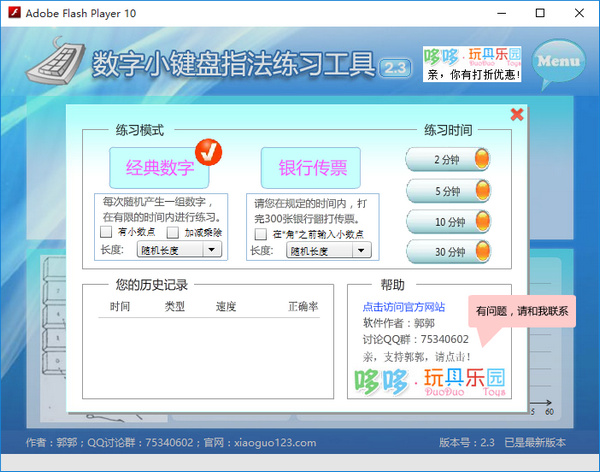
Task: Click the 类型 history column header
Action: pyautogui.click(x=174, y=306)
